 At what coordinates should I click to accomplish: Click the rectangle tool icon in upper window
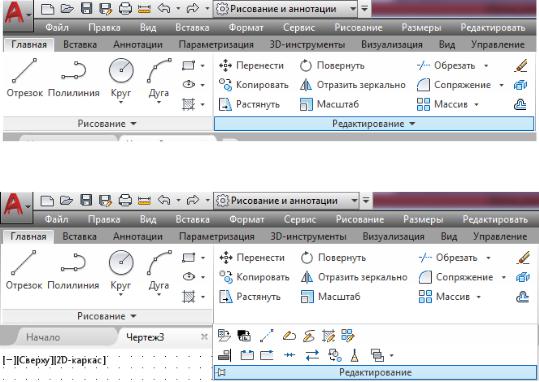coord(188,65)
